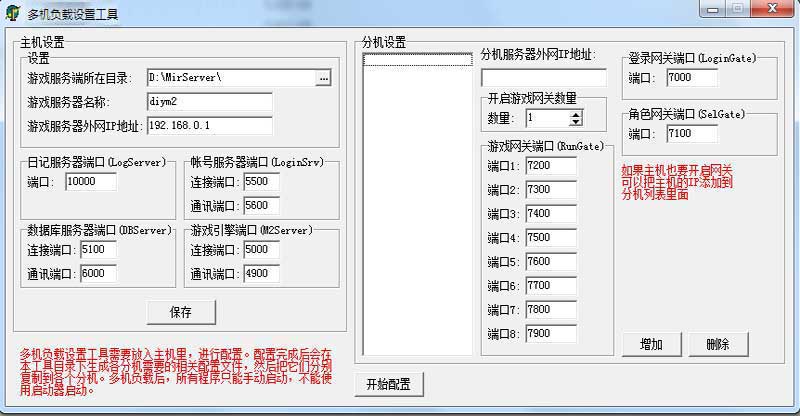Screen dimensions: 800x416
Task: Click LoginSrv communication port field 5600
Action: 262,206
